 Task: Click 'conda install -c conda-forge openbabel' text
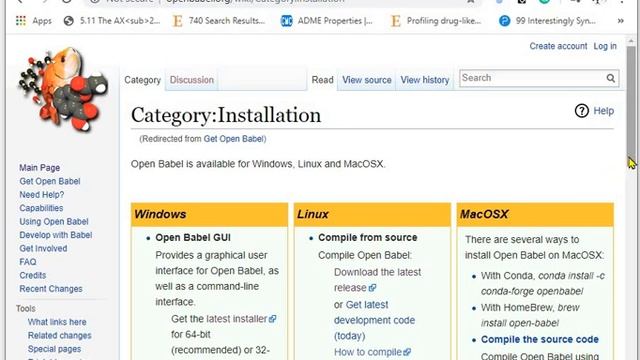pos(543,284)
